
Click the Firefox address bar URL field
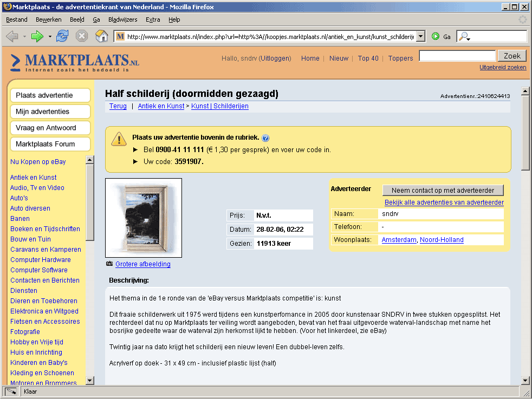270,36
